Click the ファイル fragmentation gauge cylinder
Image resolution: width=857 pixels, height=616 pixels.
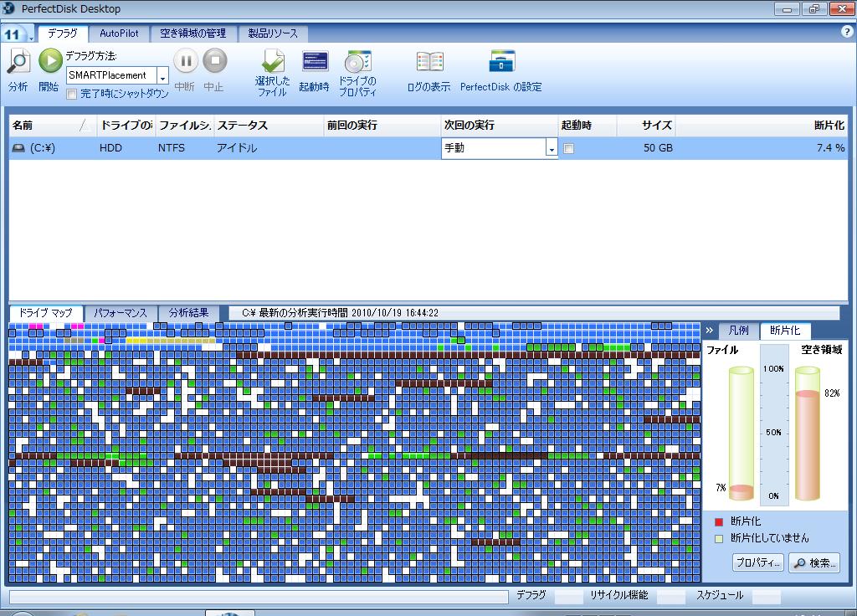[742, 433]
